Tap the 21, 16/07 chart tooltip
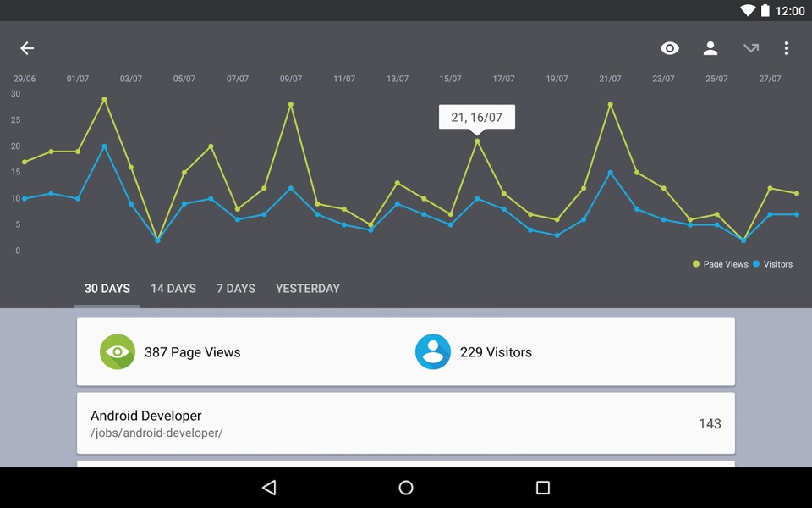Viewport: 812px width, 508px height. 477,118
